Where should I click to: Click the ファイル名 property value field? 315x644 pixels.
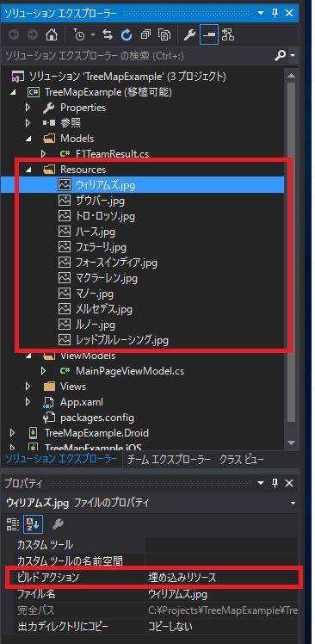coord(222,594)
